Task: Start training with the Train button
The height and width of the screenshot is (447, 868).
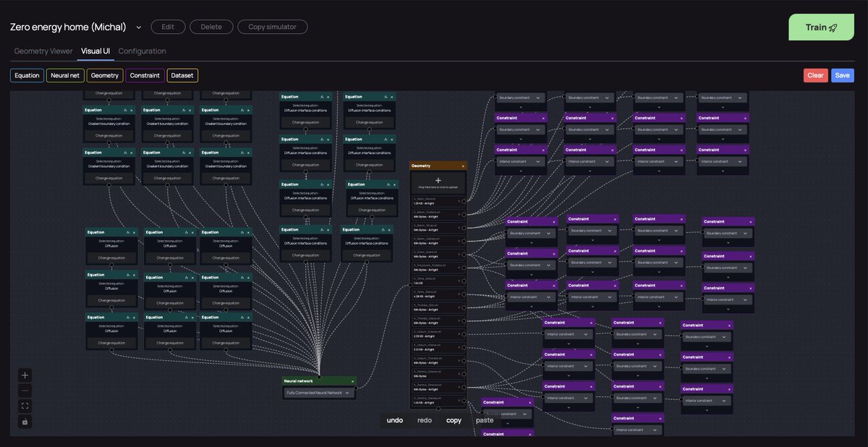Action: pos(821,27)
